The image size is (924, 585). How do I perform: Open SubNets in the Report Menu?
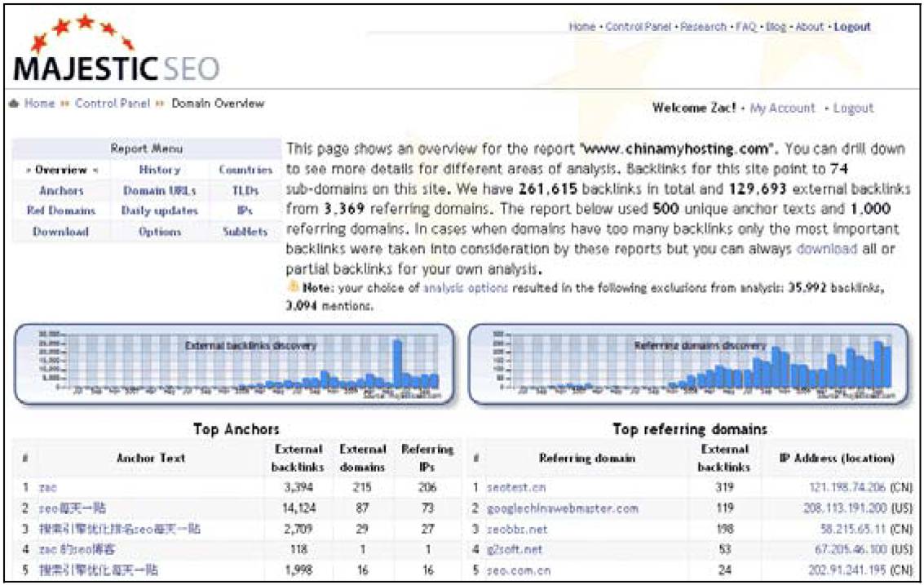(245, 232)
